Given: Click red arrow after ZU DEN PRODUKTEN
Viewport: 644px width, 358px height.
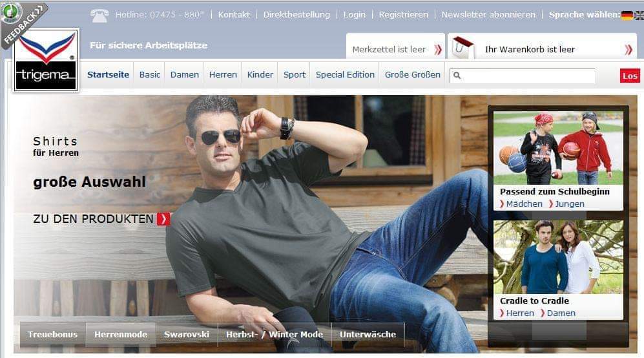Looking at the screenshot, I should pyautogui.click(x=163, y=219).
